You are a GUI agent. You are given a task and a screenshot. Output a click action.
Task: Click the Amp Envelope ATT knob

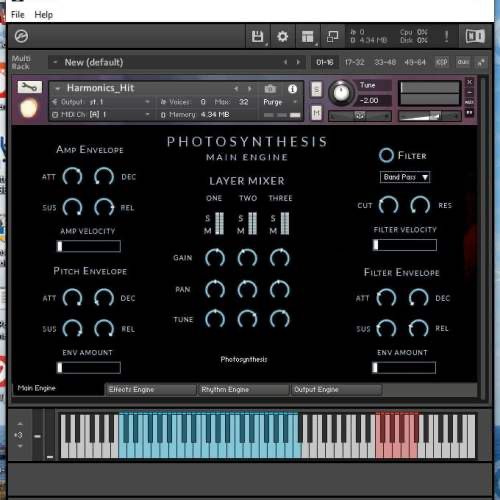(72, 177)
